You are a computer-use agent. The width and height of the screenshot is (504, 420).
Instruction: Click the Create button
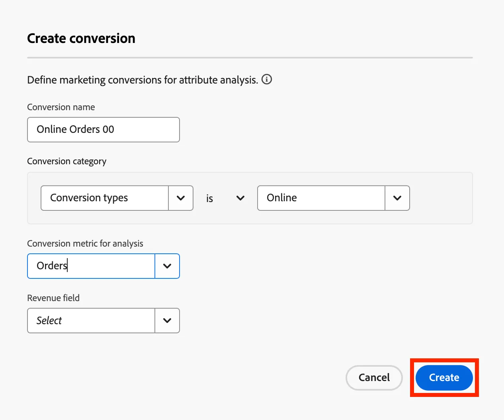(x=444, y=378)
